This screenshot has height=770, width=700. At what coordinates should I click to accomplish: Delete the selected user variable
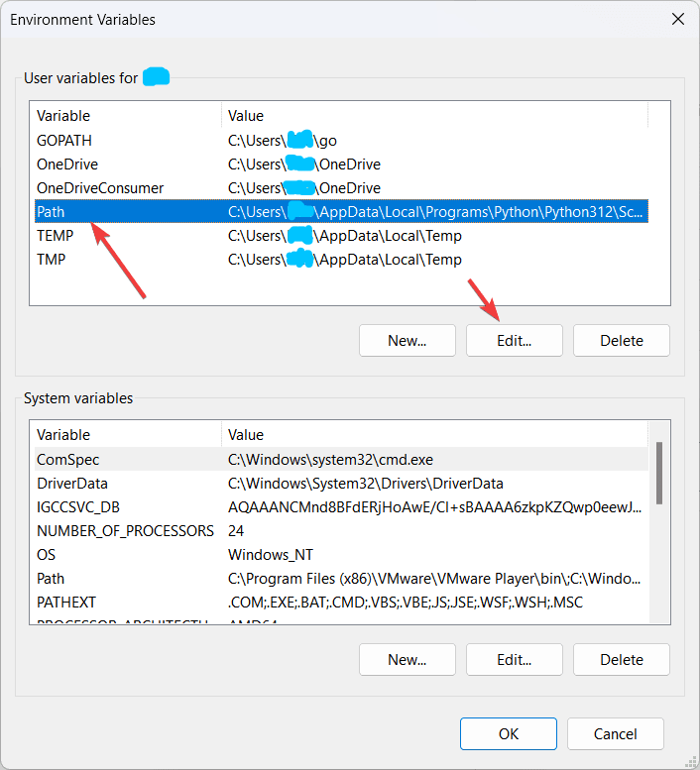point(622,340)
